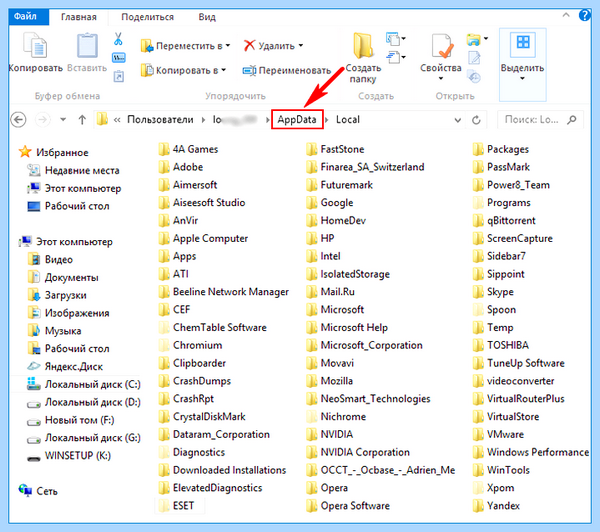
Task: Select Документы in the navigation pane
Action: coord(64,277)
